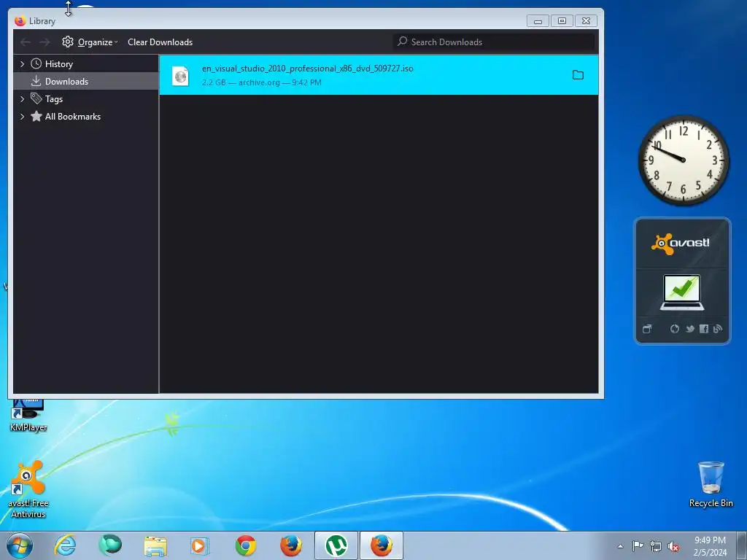Open the KMPlayer desktop shortcut

click(x=28, y=415)
